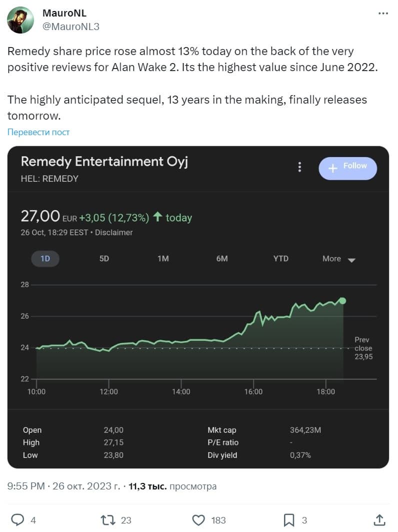Open the Disclaimer link
Image resolution: width=398 pixels, height=532 pixels.
[x=114, y=233]
